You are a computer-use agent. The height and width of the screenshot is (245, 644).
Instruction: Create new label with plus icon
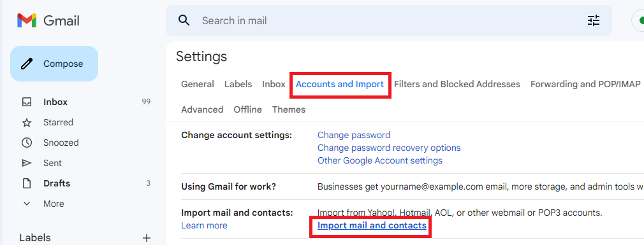coord(147,237)
